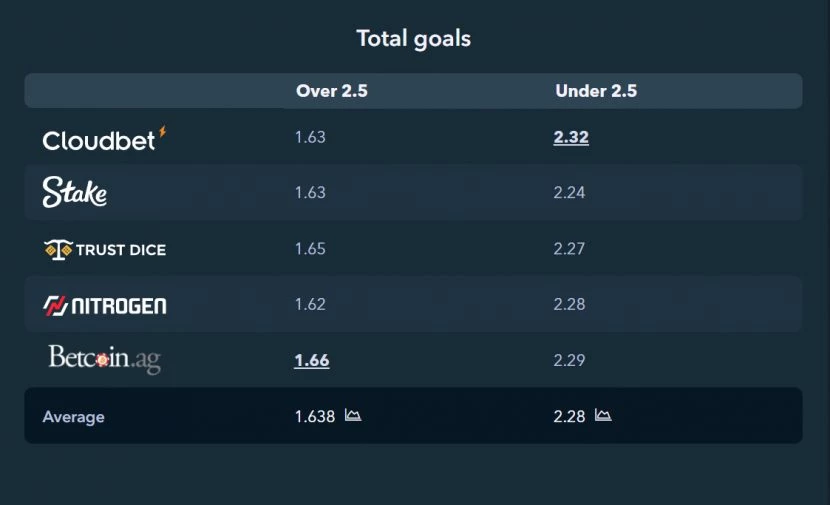Click the Average row label
The width and height of the screenshot is (830, 505).
click(74, 417)
